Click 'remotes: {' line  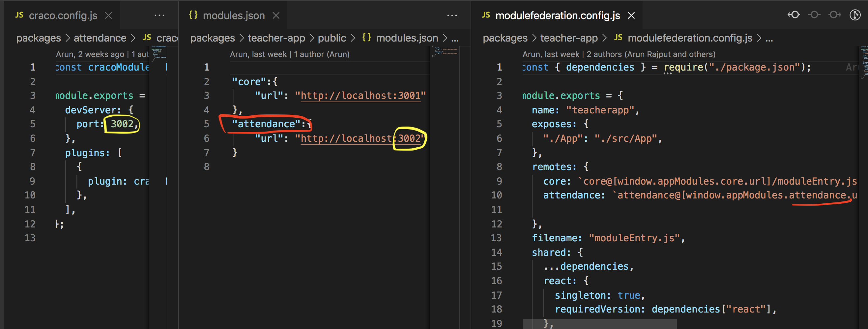pyautogui.click(x=560, y=167)
